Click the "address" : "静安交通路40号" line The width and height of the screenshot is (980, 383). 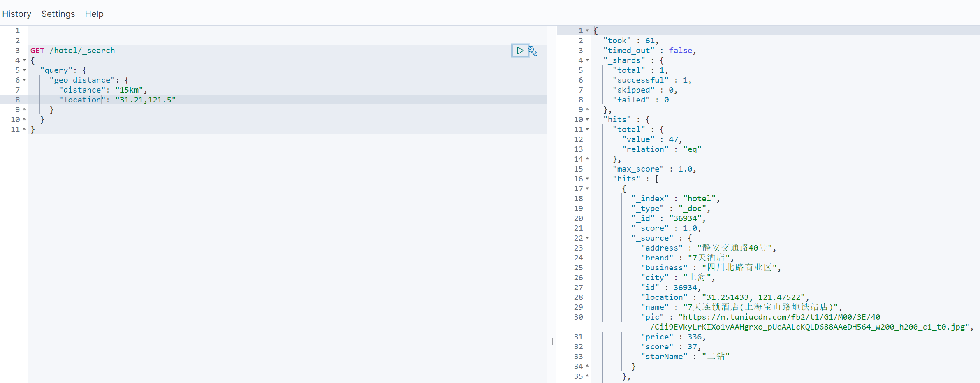708,248
